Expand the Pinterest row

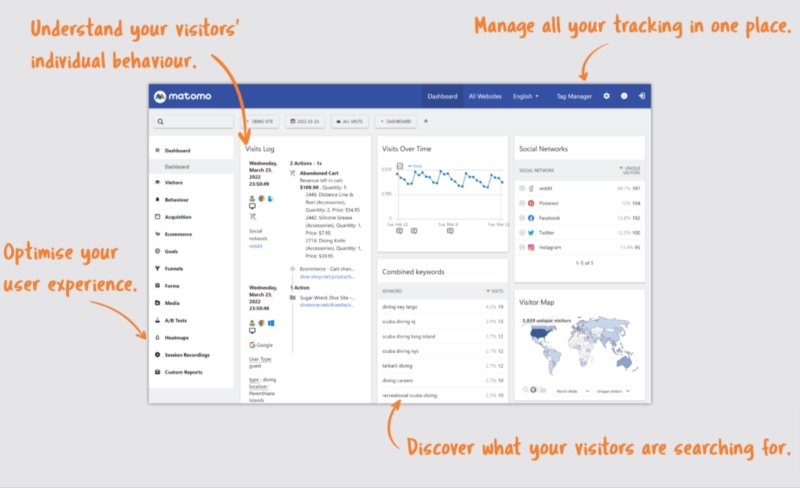point(522,203)
